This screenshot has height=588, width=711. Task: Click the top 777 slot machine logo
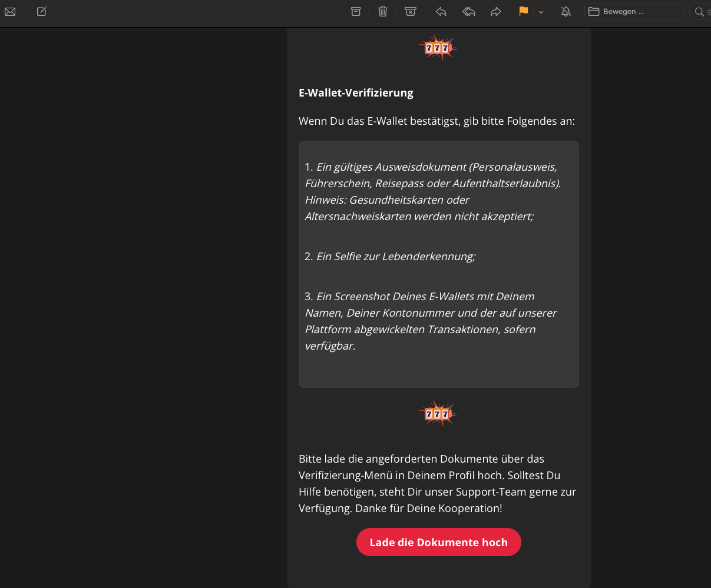click(437, 48)
